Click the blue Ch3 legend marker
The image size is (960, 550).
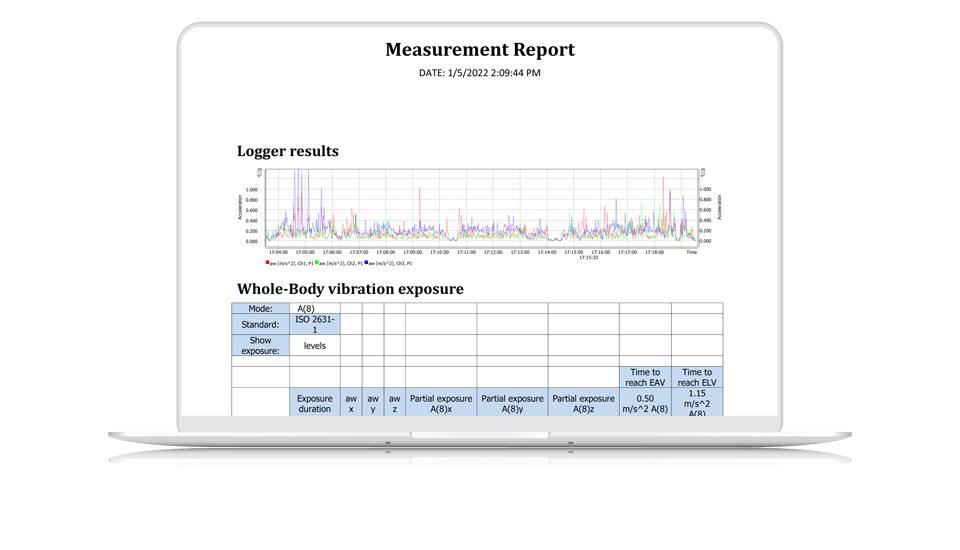367,263
